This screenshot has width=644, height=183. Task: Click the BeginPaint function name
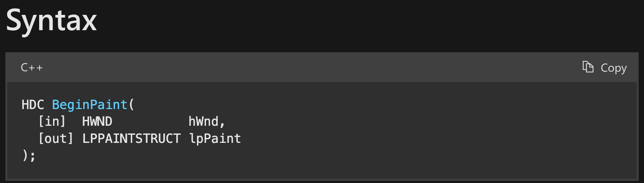90,105
